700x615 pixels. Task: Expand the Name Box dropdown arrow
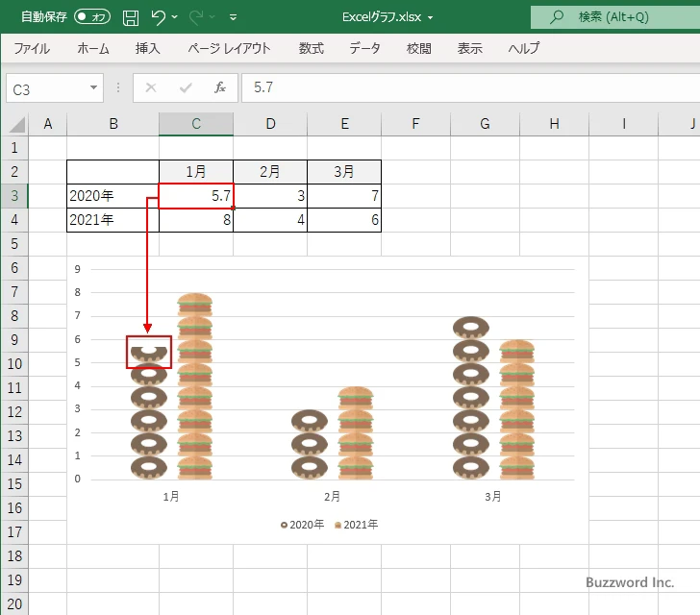coord(93,87)
